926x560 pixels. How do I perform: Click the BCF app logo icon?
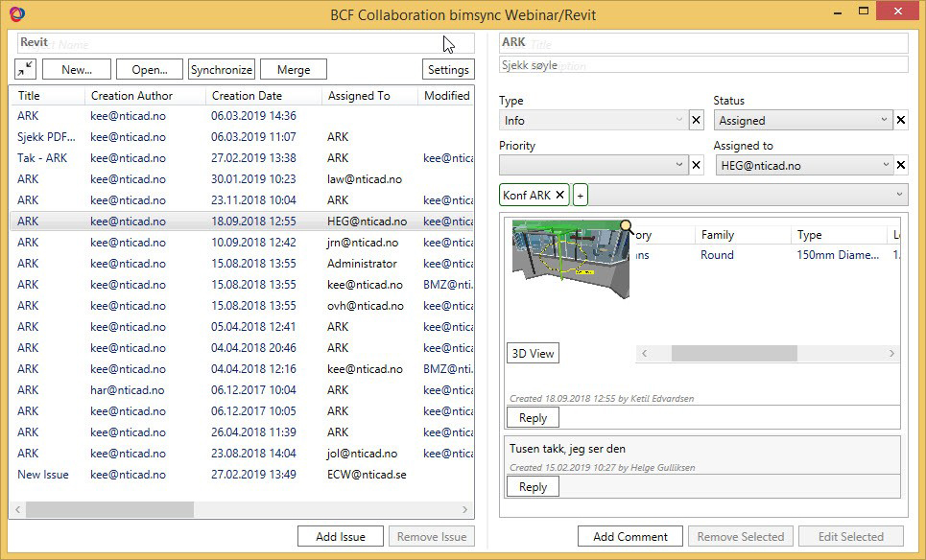(16, 13)
